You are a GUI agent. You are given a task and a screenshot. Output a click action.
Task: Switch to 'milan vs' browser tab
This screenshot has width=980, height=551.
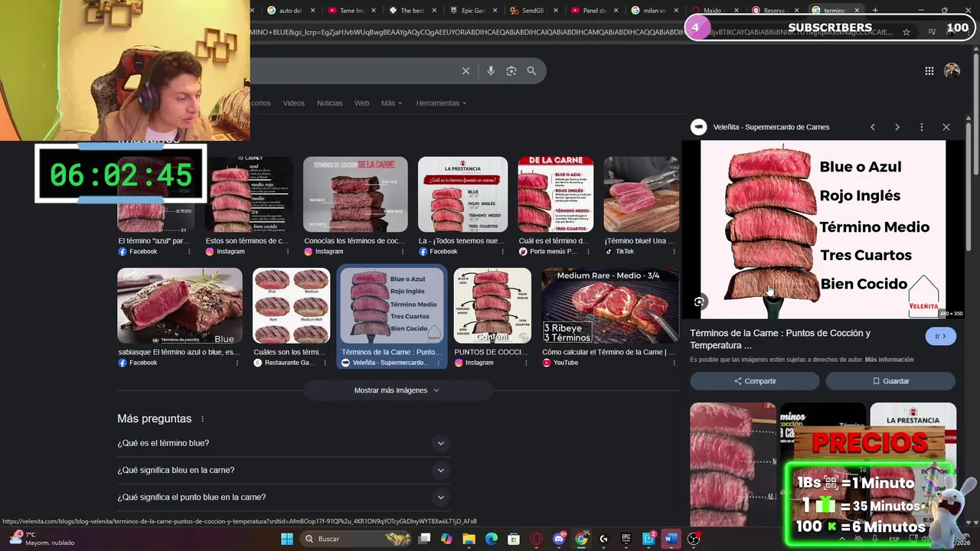tap(654, 11)
